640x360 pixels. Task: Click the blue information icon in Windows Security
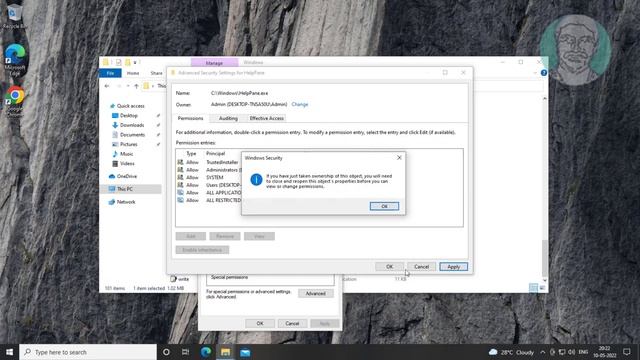(x=256, y=180)
